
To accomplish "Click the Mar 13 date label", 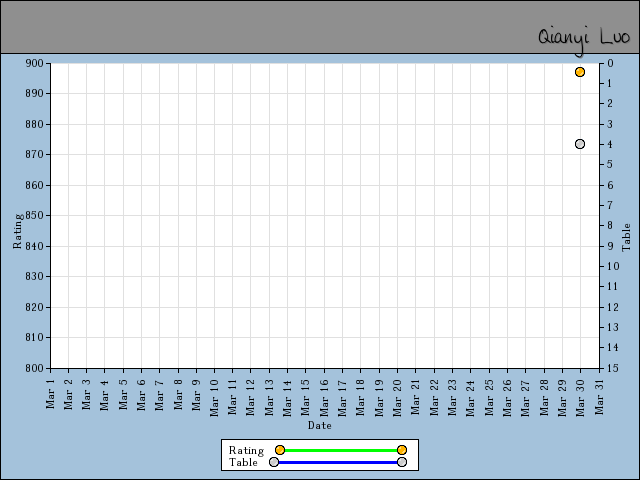I will [269, 398].
